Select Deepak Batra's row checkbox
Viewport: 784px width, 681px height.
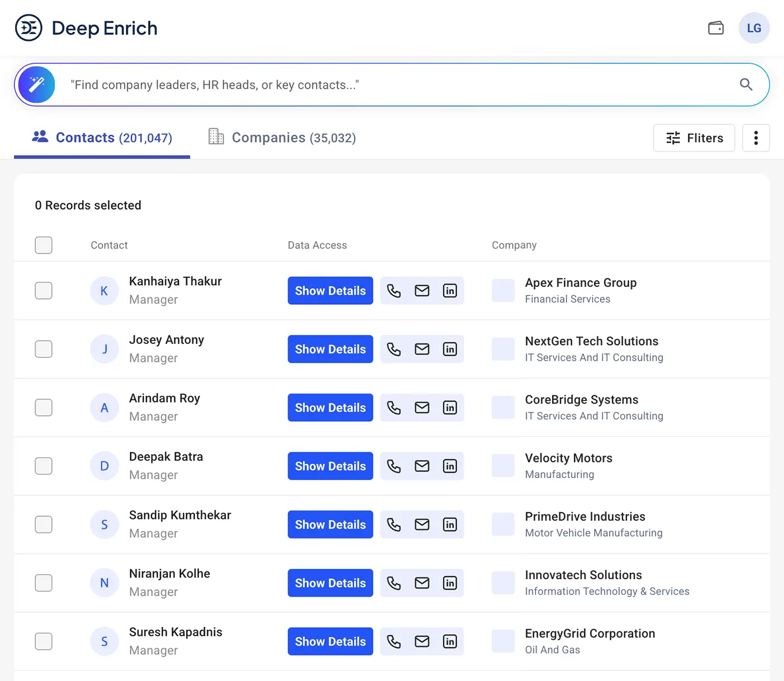[44, 466]
